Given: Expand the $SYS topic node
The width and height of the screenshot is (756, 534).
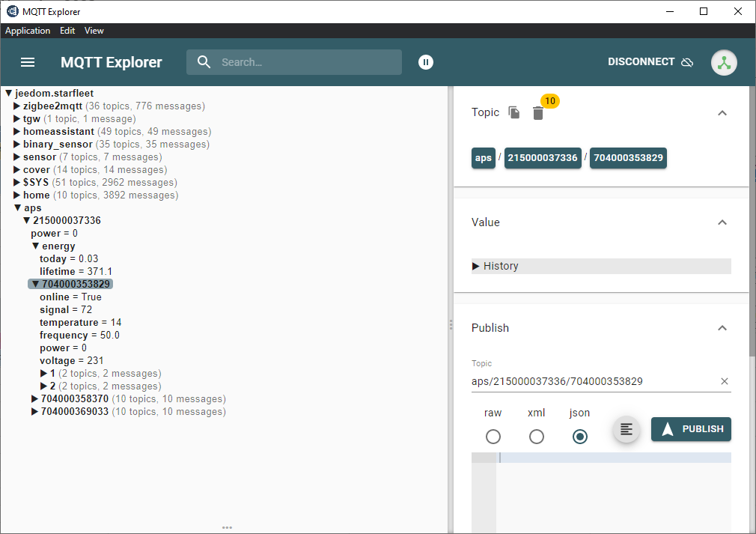Looking at the screenshot, I should click(17, 182).
